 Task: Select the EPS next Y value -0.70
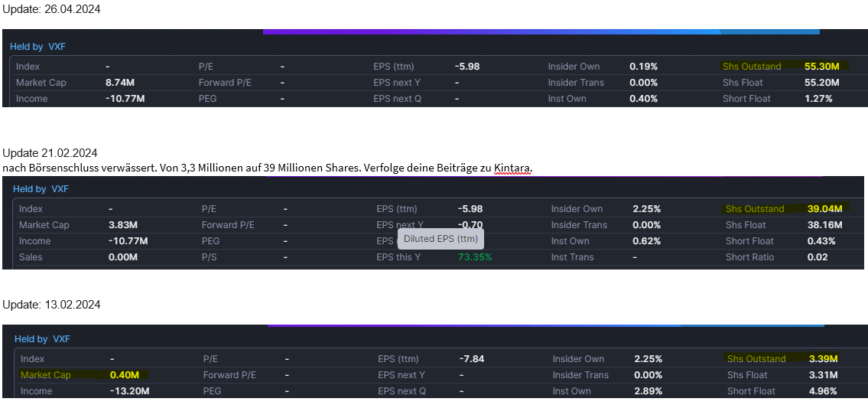point(470,225)
